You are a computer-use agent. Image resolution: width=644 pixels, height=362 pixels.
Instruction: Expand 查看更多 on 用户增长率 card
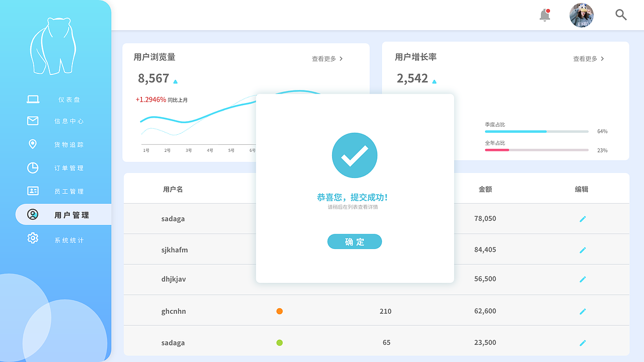[x=586, y=59]
